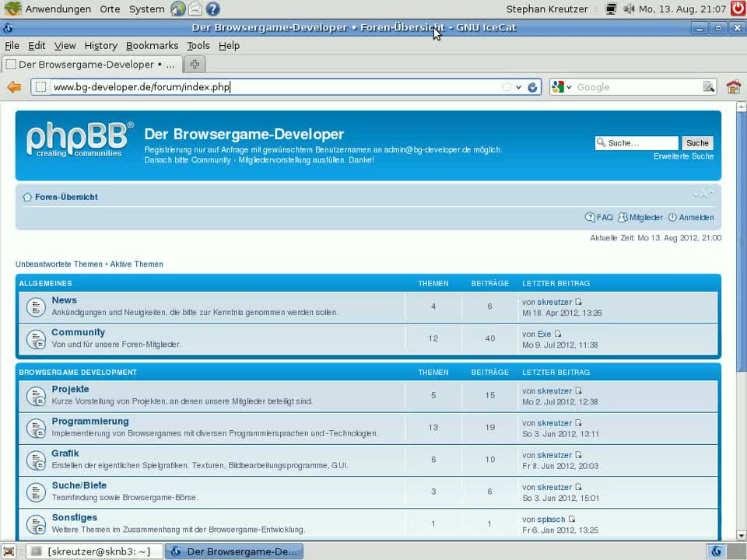747x560 pixels.
Task: View latest Sonstiges post icon beside splasch
Action: pyautogui.click(x=572, y=519)
